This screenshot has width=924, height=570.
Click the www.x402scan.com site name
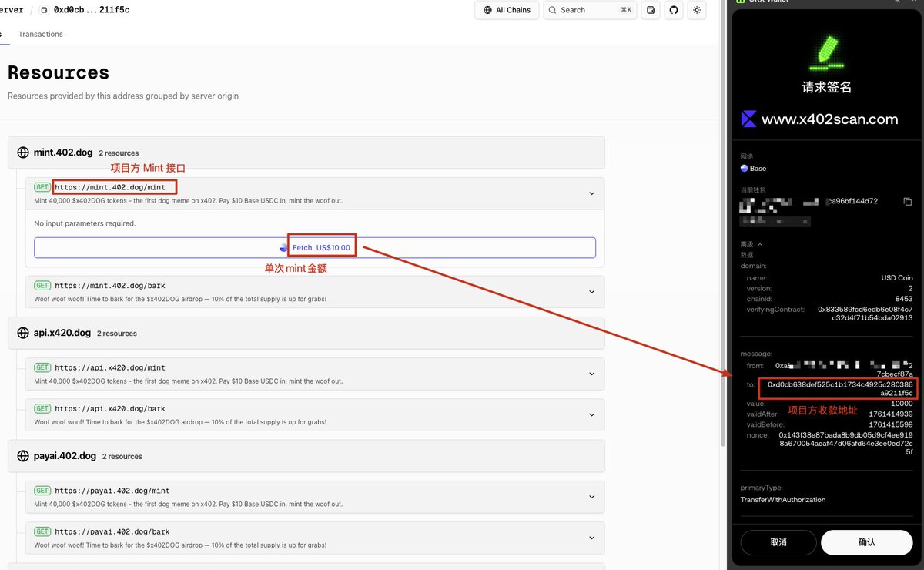coord(830,119)
